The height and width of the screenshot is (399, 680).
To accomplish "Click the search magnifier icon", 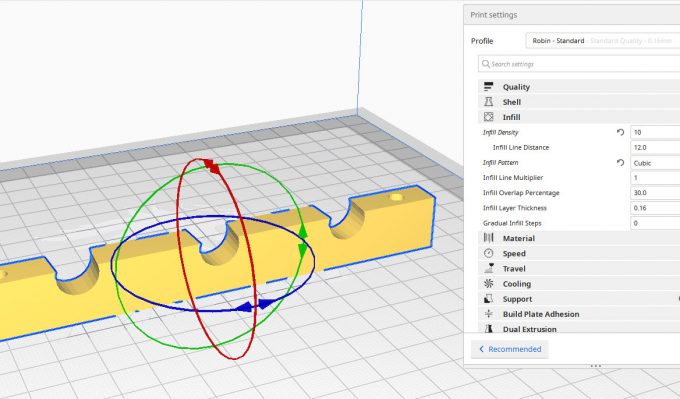I will click(x=486, y=64).
